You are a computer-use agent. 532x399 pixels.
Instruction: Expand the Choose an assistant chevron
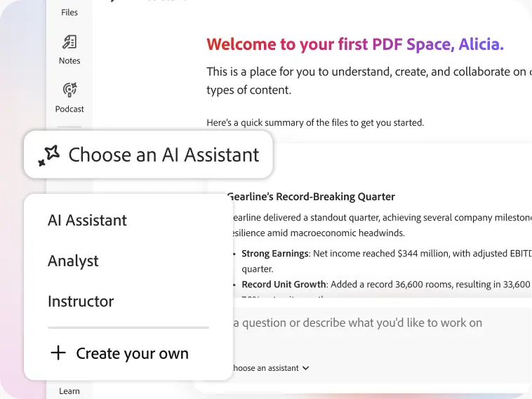306,368
